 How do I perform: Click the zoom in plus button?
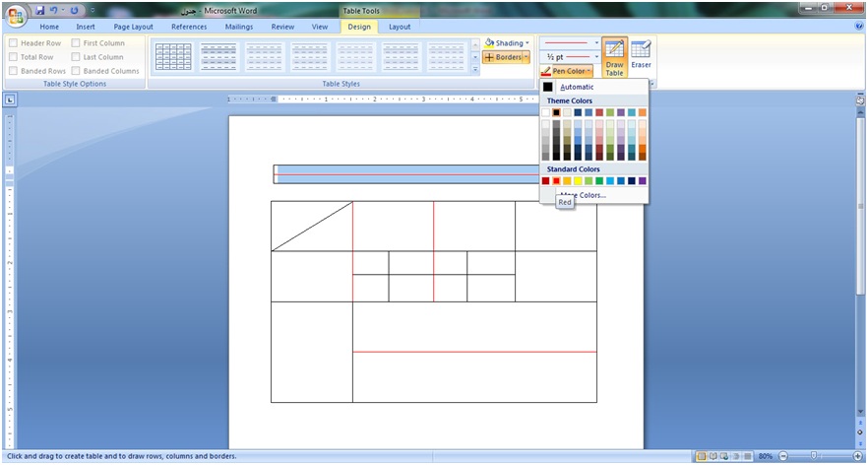[857, 456]
